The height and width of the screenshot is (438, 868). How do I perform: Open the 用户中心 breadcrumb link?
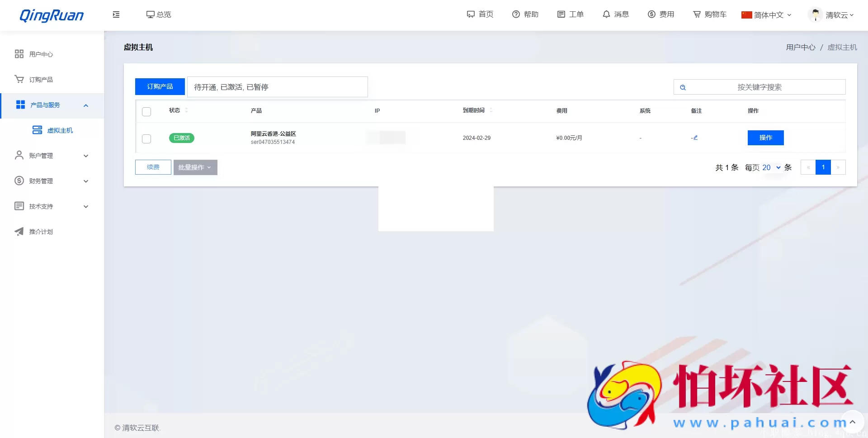(x=800, y=47)
